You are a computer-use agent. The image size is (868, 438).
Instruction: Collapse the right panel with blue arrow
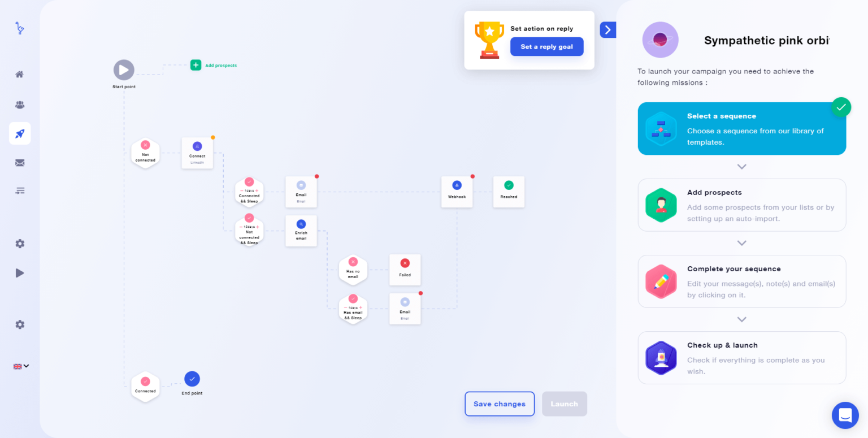tap(607, 30)
